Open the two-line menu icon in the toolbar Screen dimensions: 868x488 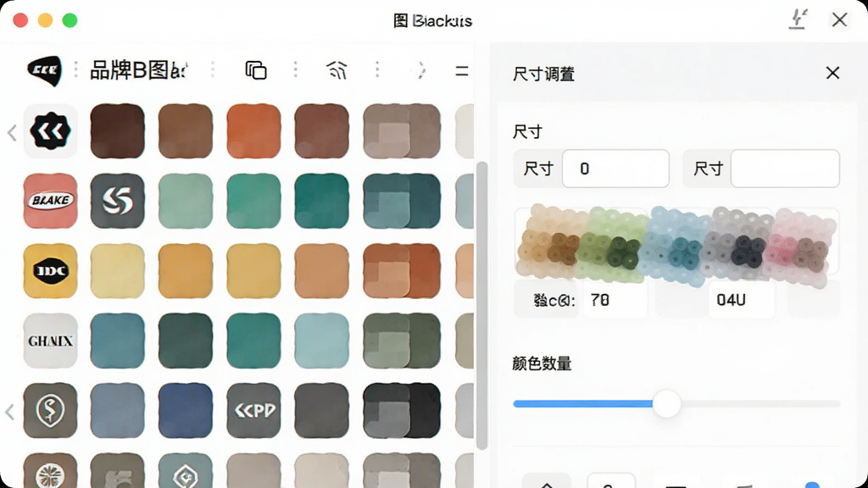point(462,71)
